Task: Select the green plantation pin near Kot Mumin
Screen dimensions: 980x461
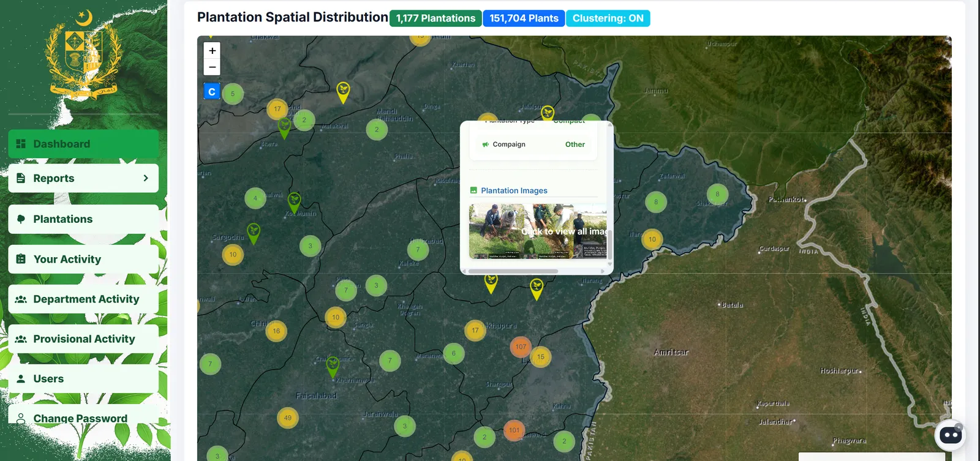Action: [x=294, y=201]
